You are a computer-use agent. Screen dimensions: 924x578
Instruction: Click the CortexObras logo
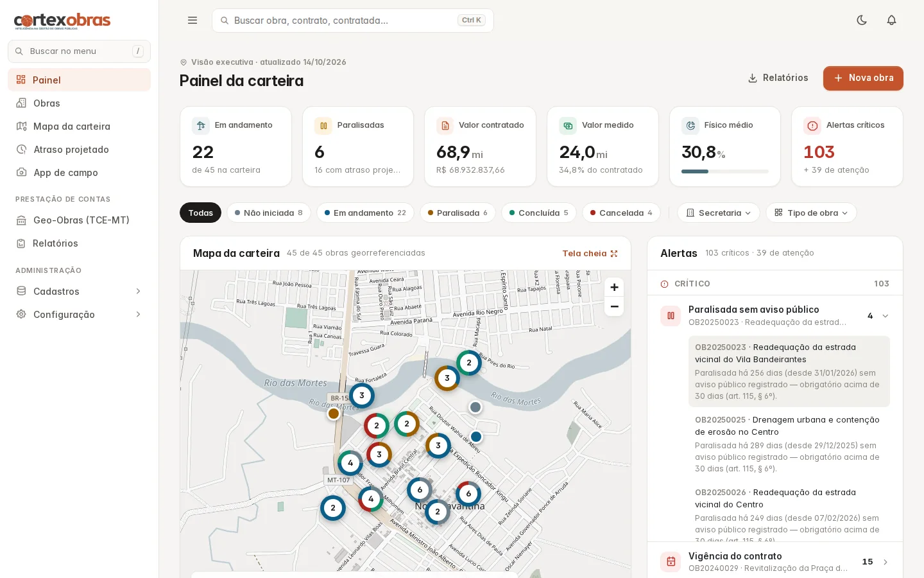click(x=62, y=21)
